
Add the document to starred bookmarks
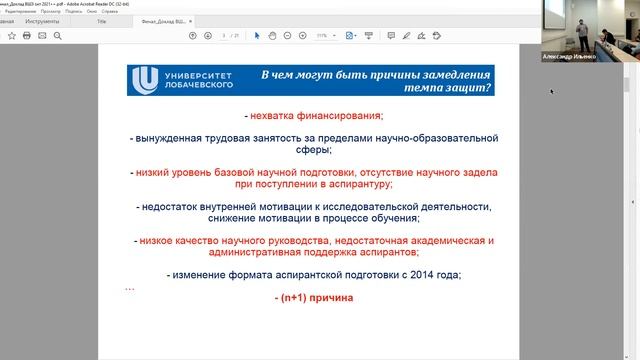[x=12, y=36]
